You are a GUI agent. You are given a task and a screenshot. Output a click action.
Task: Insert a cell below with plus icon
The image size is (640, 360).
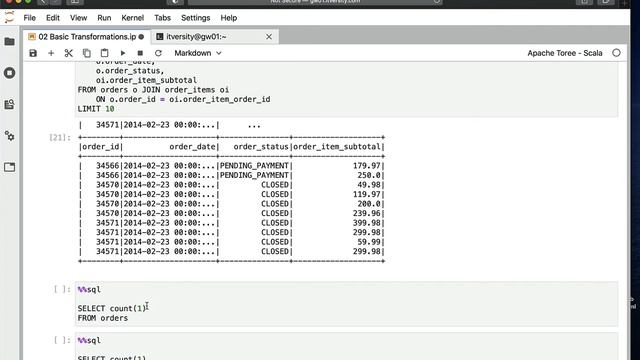[x=51, y=53]
